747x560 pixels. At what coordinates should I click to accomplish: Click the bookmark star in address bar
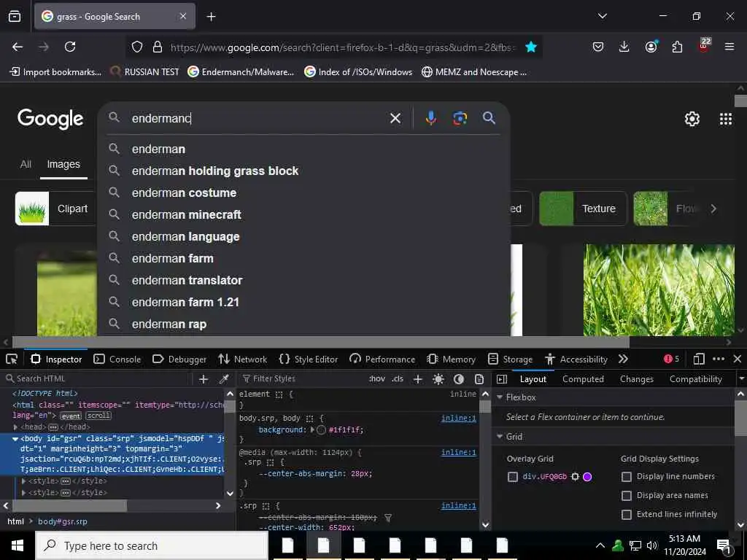[x=531, y=47]
